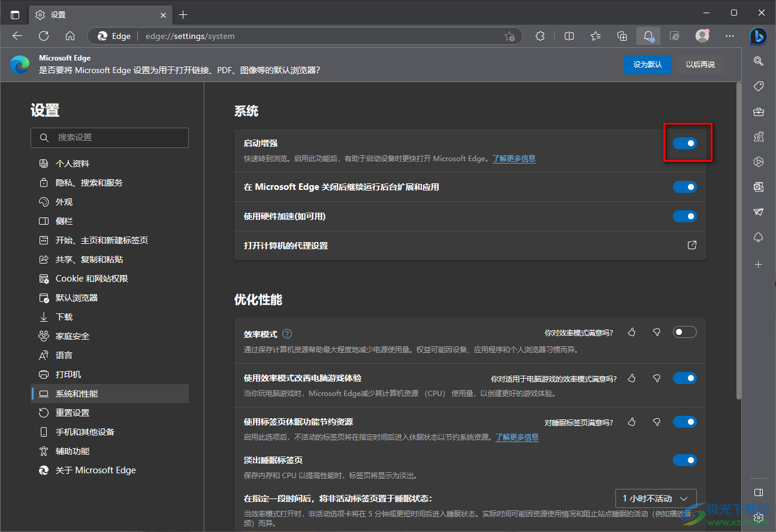This screenshot has height=532, width=776.
Task: Open 打开计算机的代理设置 external link
Action: pyautogui.click(x=692, y=246)
